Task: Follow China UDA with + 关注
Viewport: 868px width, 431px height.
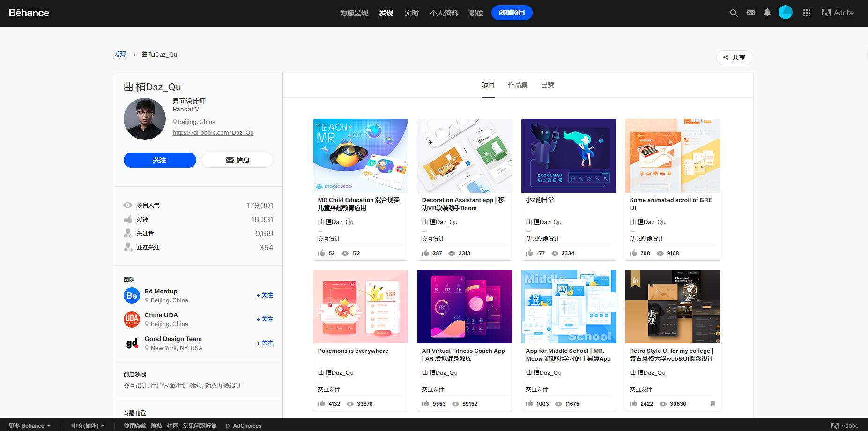Action: pyautogui.click(x=265, y=319)
